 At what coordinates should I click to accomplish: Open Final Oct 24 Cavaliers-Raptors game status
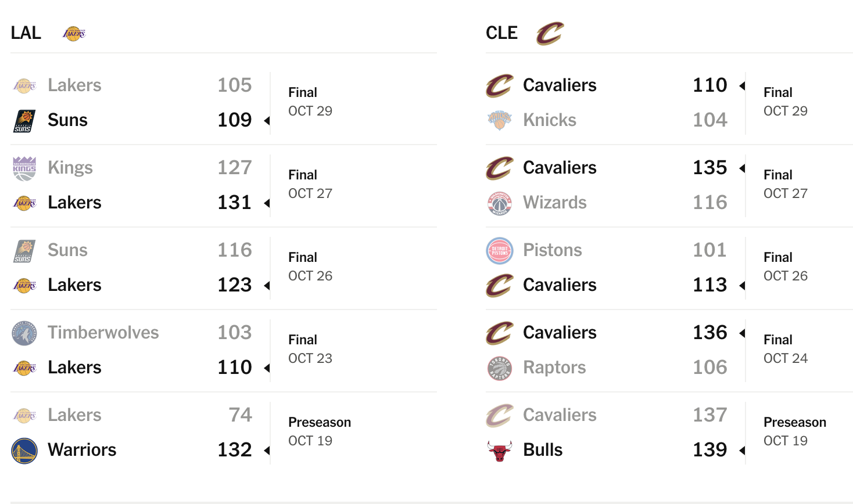coord(786,349)
